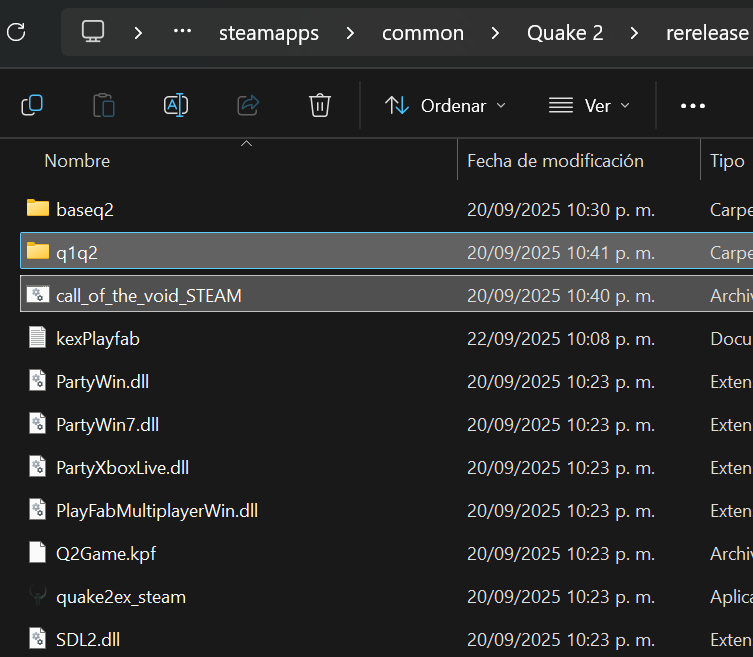The height and width of the screenshot is (657, 753).
Task: Open the Ordenar sort dropdown
Action: (x=445, y=105)
